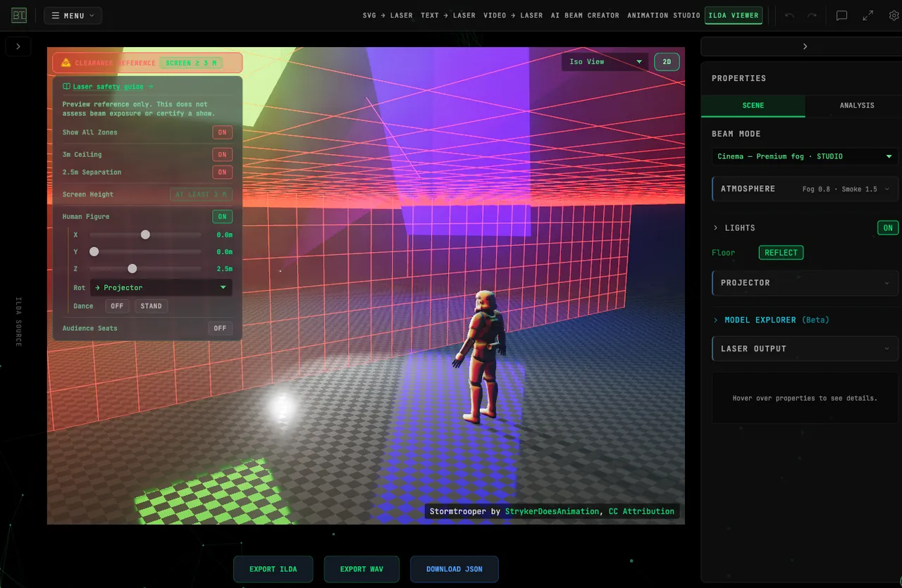Expand the Atmosphere section
Screen dimensions: 902x588
[805, 189]
